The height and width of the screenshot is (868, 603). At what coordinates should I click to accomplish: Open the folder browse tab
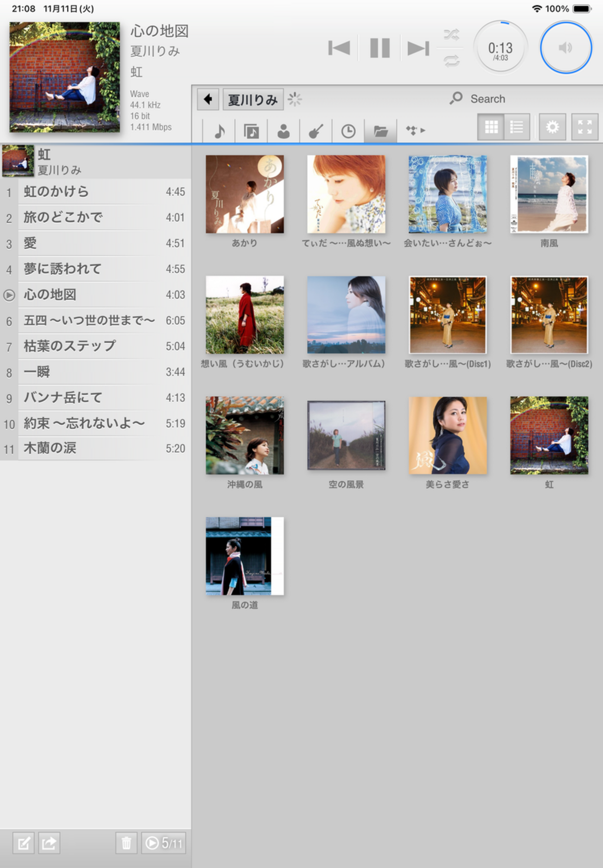380,131
